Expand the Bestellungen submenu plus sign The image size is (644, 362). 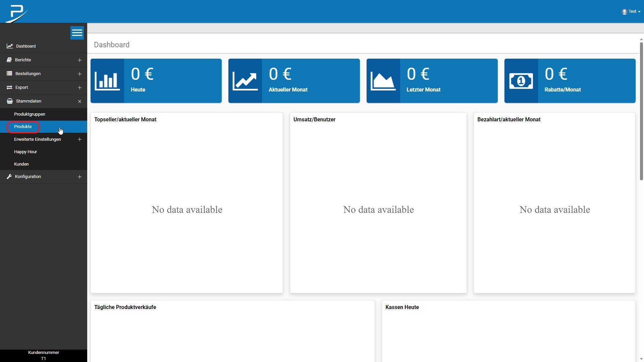[79, 74]
